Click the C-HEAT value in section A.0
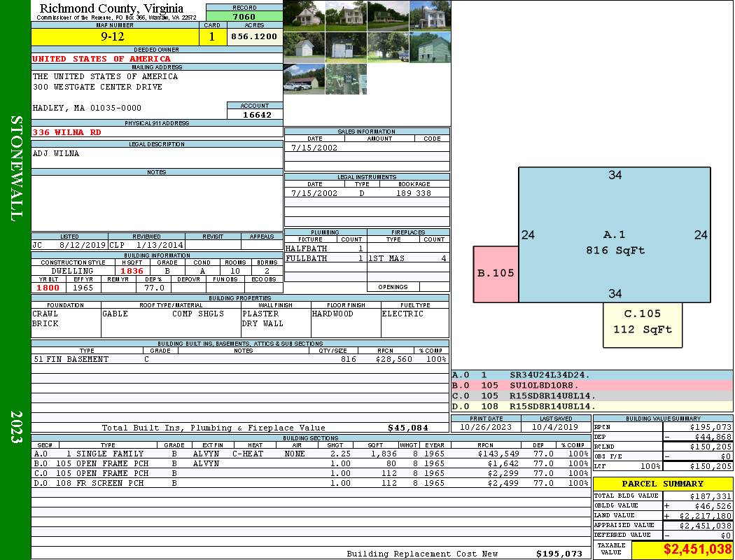The width and height of the screenshot is (735, 560). point(248,454)
